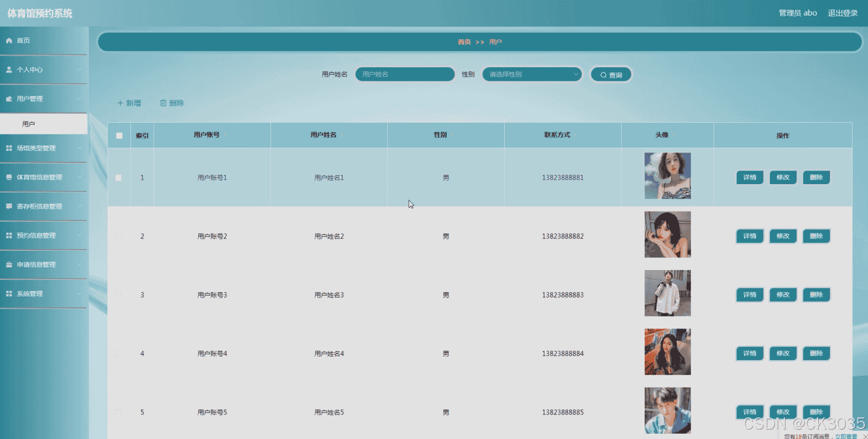Viewport: 868px width, 439px height.
Task: Select the 用户 submenu item
Action: click(x=29, y=124)
